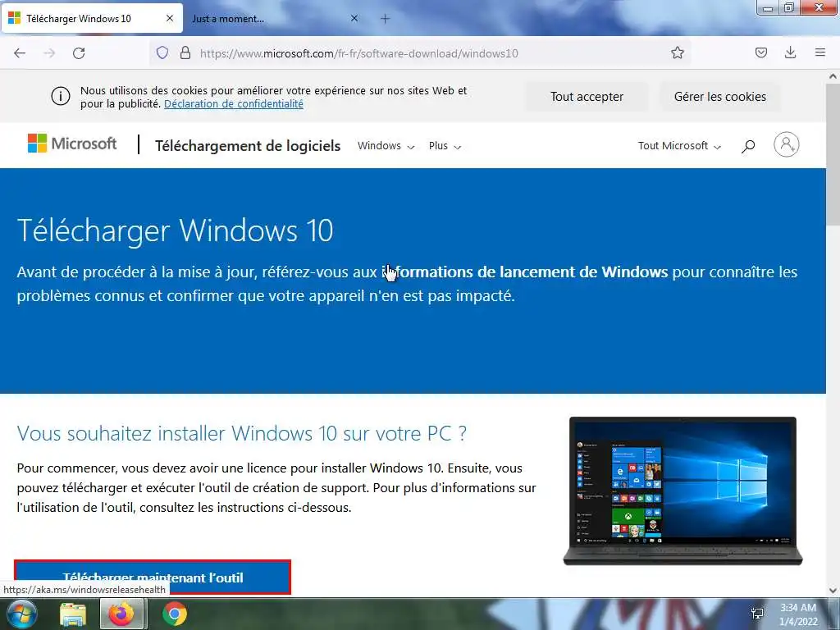Expand the Plus navigation dropdown
The width and height of the screenshot is (840, 630).
(x=445, y=146)
